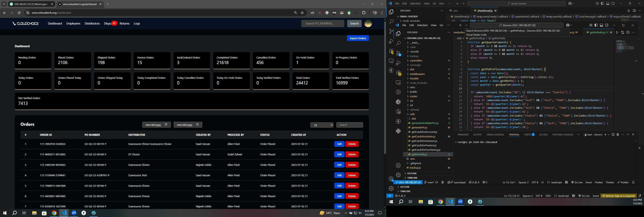The image size is (644, 217).
Task: Toggle bottom panel in email-checker window
Action: click(x=608, y=3)
